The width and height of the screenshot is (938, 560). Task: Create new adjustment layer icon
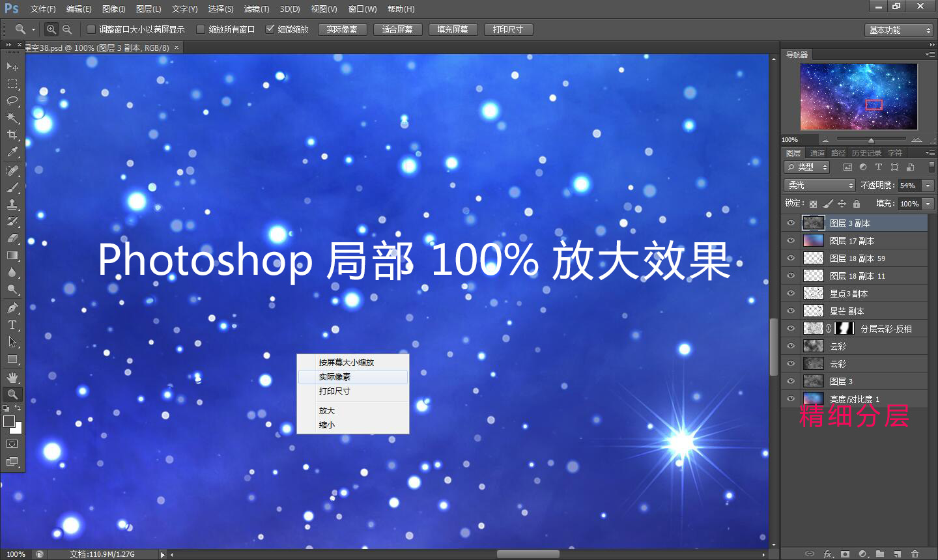(x=863, y=554)
